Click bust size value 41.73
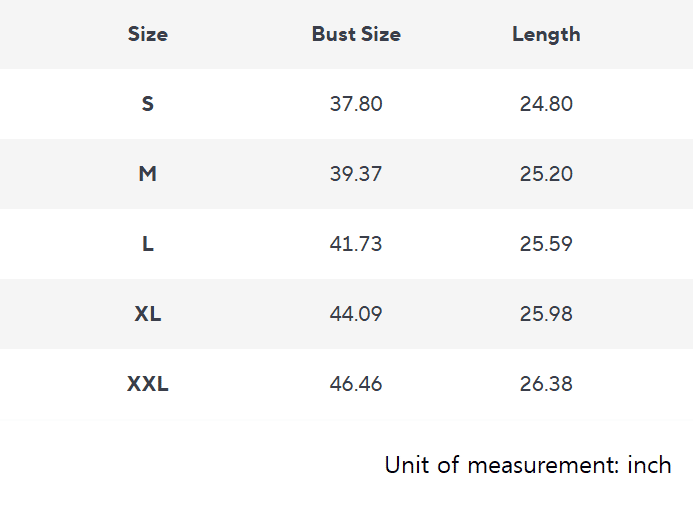 [356, 244]
